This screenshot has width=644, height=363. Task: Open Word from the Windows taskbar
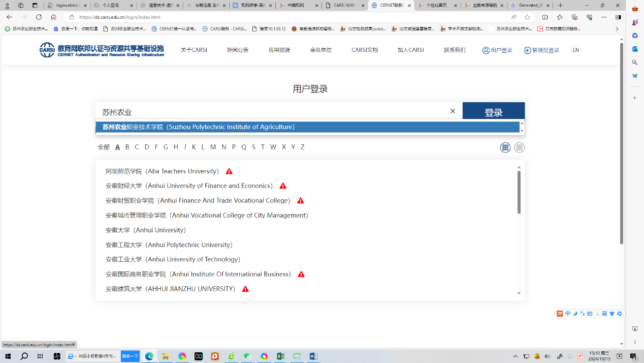pos(313,356)
